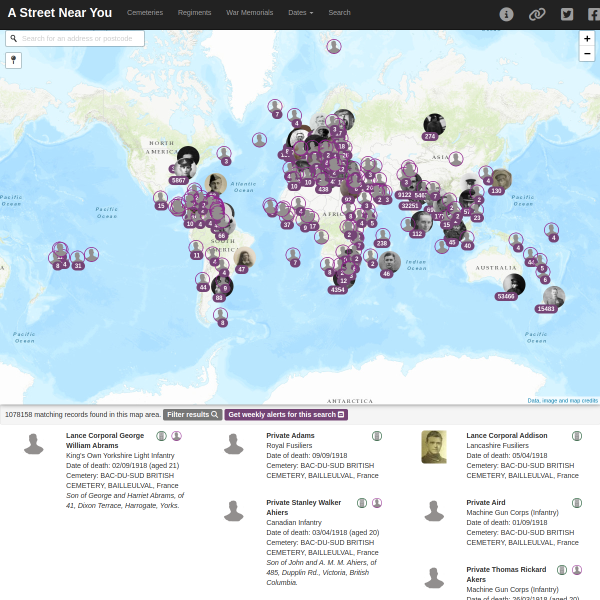Click the locate-me pin button on map
This screenshot has width=600, height=600.
click(x=13, y=60)
